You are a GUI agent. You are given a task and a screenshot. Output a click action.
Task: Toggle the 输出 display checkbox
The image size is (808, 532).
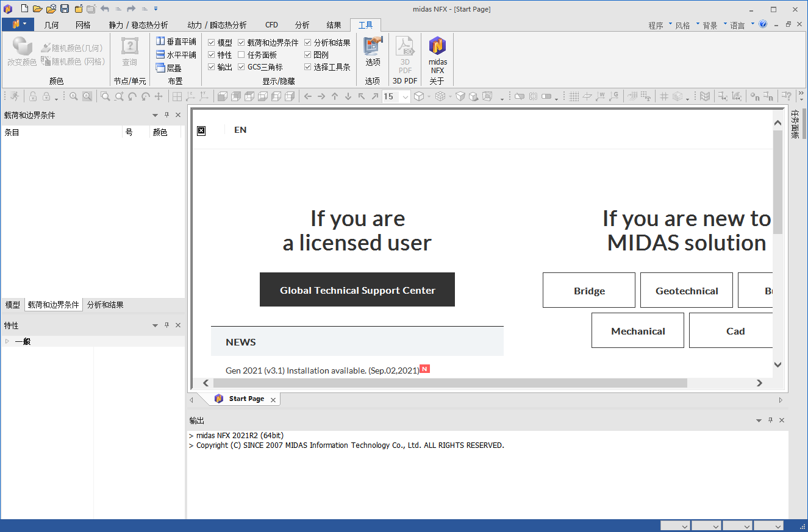tap(212, 67)
